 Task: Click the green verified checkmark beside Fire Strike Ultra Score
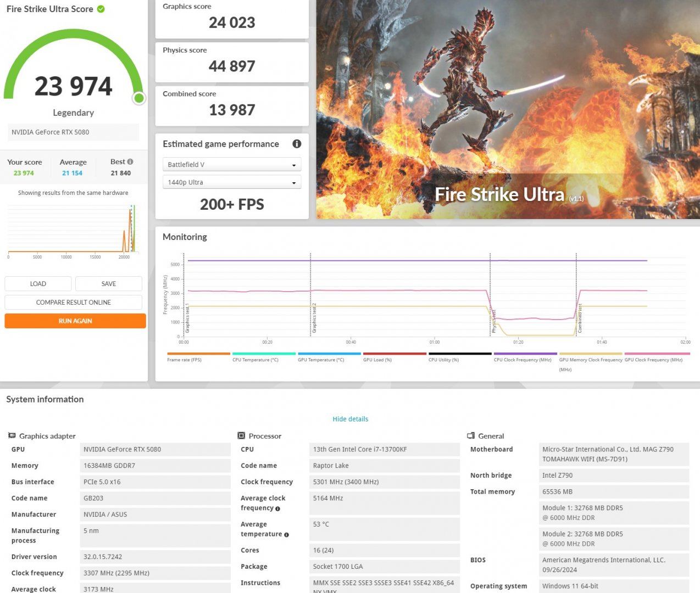(101, 9)
